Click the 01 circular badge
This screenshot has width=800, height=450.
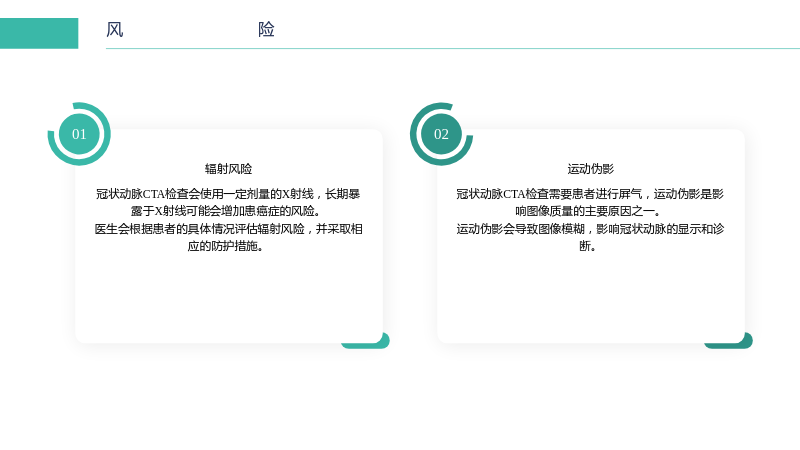pos(79,134)
